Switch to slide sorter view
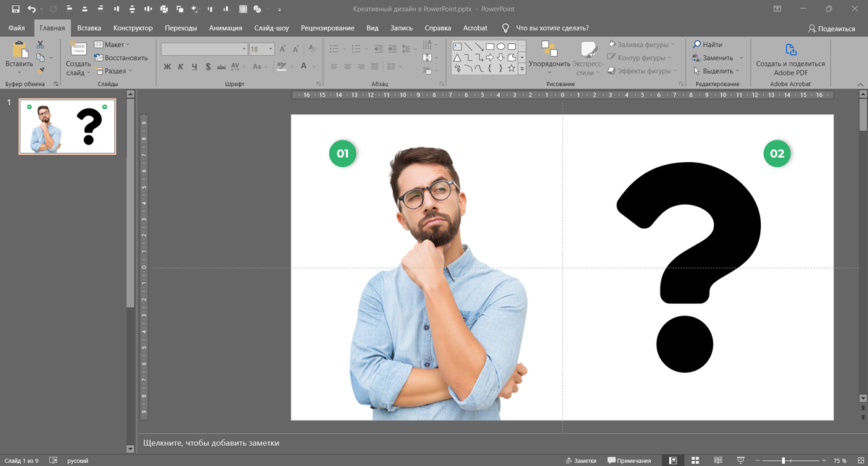This screenshot has height=466, width=868. pos(695,460)
